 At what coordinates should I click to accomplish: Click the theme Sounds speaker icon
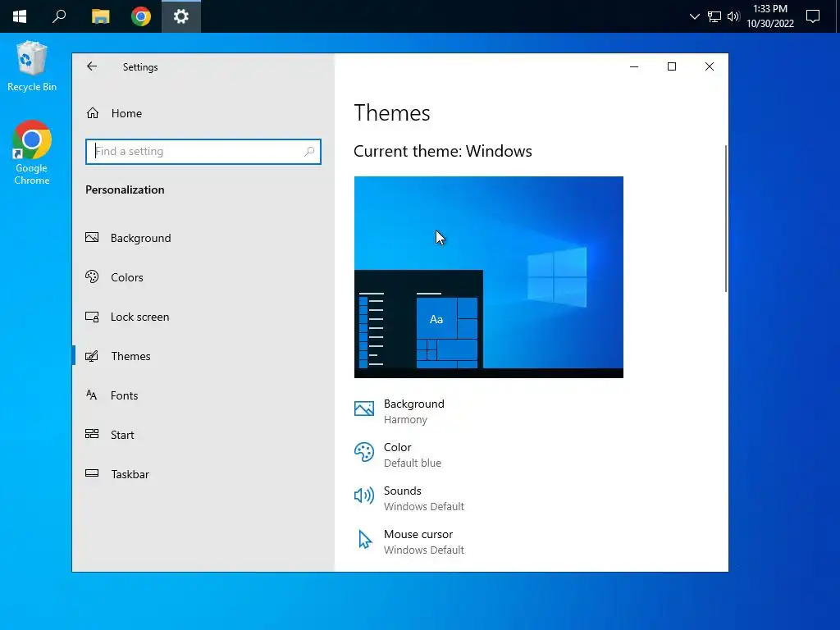pyautogui.click(x=364, y=495)
